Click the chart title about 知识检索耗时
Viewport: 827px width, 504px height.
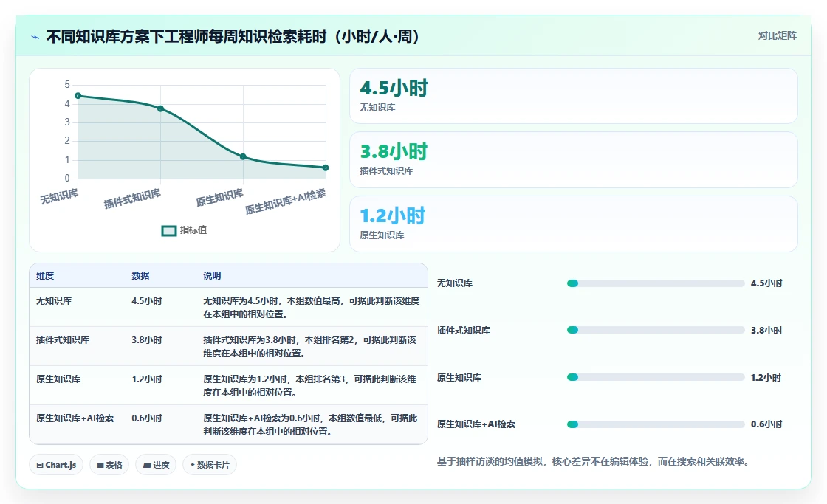[233, 36]
